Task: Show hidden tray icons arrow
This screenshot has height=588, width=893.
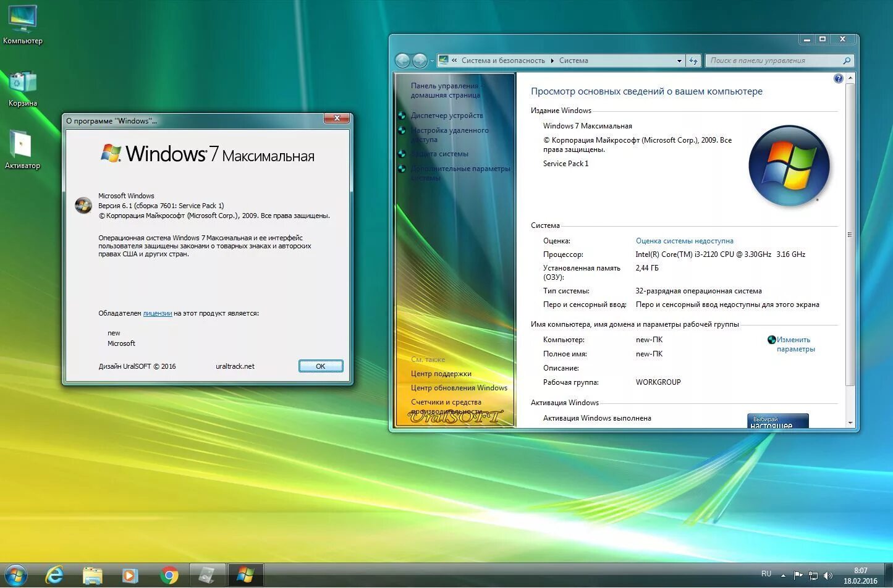Action: coord(783,575)
